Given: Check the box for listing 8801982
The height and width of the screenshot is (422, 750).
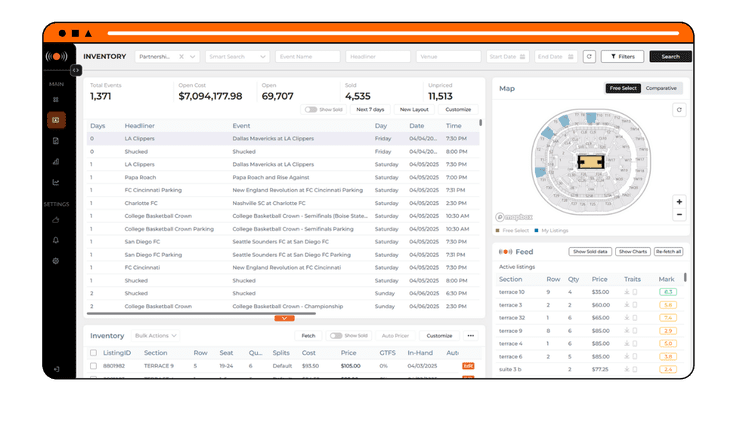Looking at the screenshot, I should point(94,366).
